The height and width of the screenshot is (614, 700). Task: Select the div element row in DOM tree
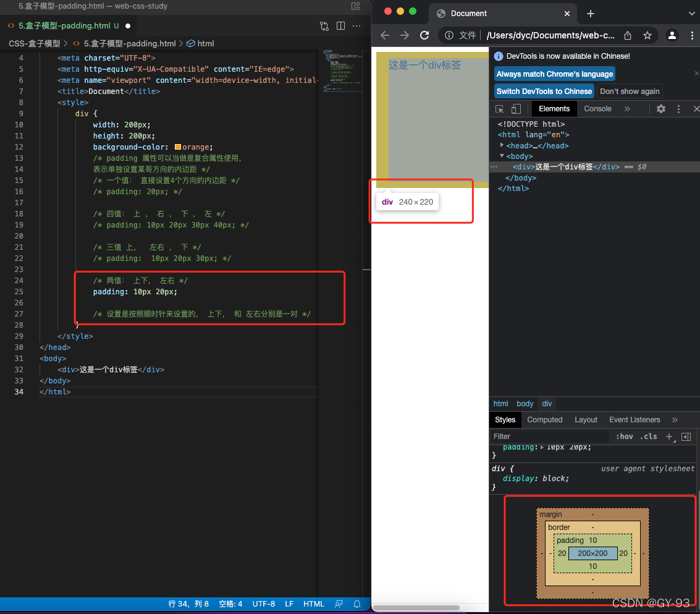click(594, 167)
